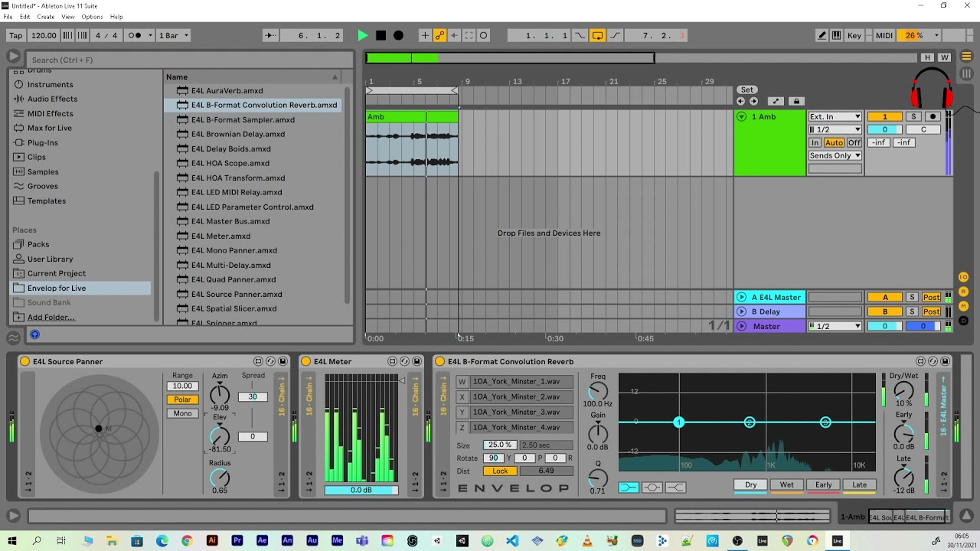The width and height of the screenshot is (980, 551).
Task: Adjust Dry/Wet knob in Convolution Reverb
Action: (903, 392)
